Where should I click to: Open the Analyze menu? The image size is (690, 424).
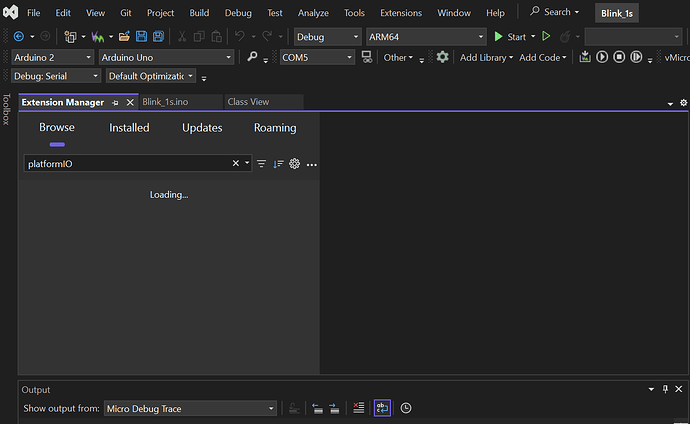(313, 13)
